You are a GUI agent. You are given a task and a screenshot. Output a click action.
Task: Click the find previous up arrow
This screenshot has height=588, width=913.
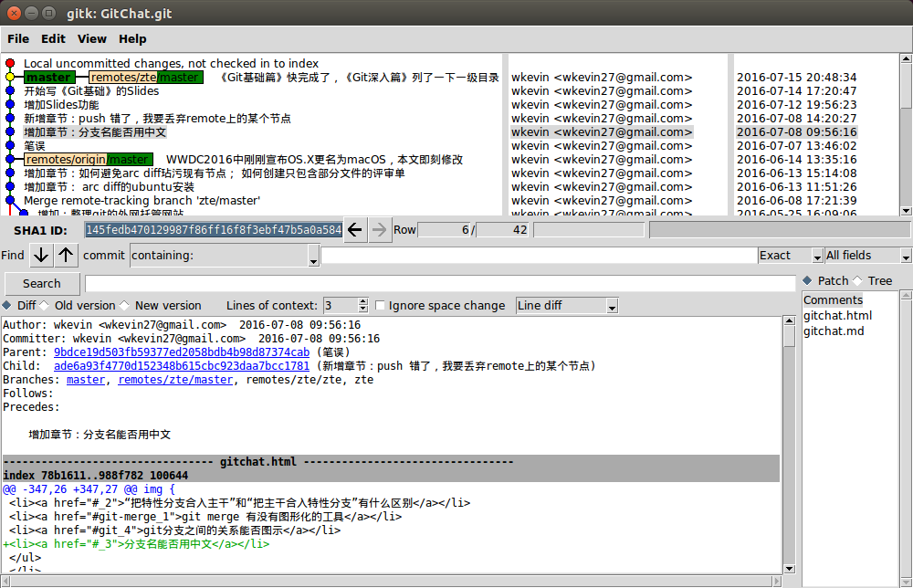tap(67, 256)
